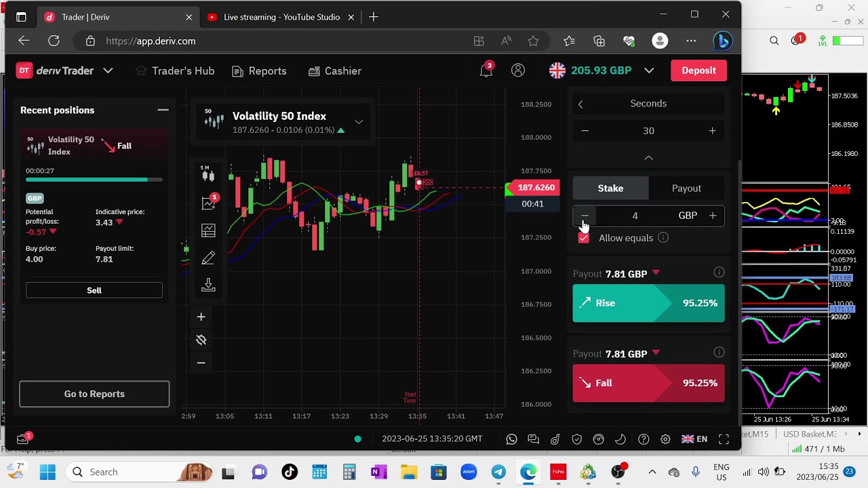
Task: Open Cashier menu item
Action: pyautogui.click(x=334, y=70)
